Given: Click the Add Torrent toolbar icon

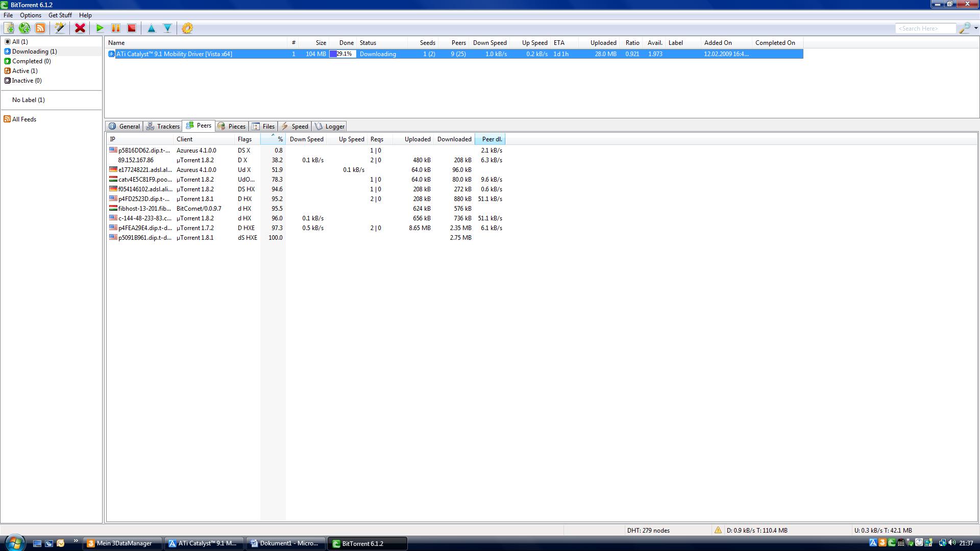Looking at the screenshot, I should tap(9, 29).
